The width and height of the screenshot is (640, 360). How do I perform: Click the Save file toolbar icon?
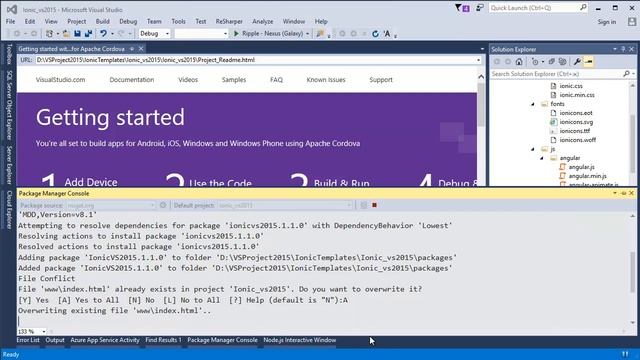(77, 33)
